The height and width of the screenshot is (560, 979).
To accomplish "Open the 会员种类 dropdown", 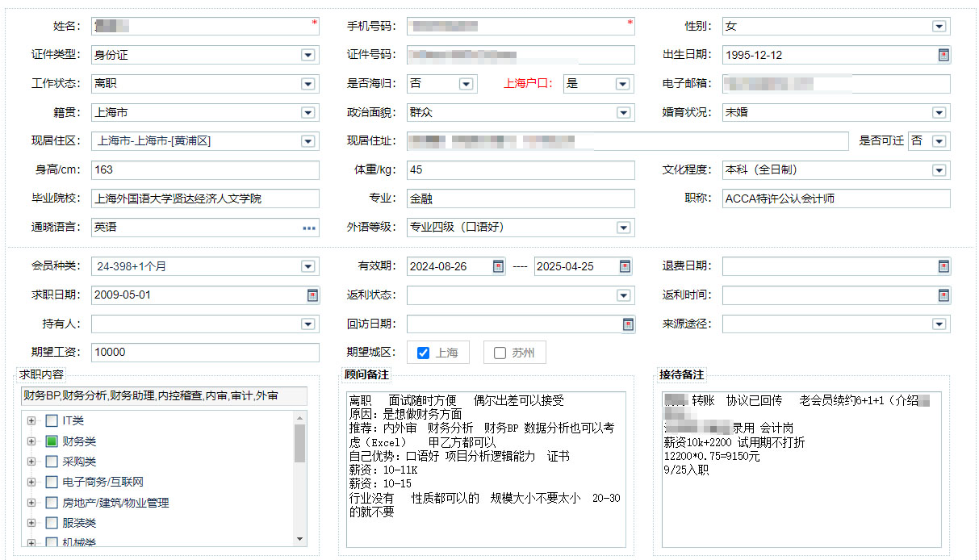I will pos(308,266).
